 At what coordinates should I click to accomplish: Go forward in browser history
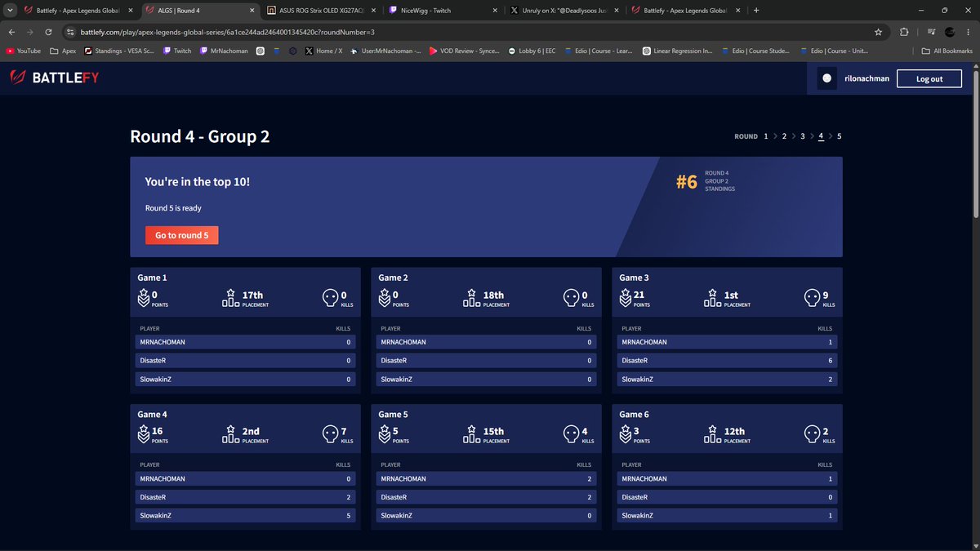click(30, 32)
